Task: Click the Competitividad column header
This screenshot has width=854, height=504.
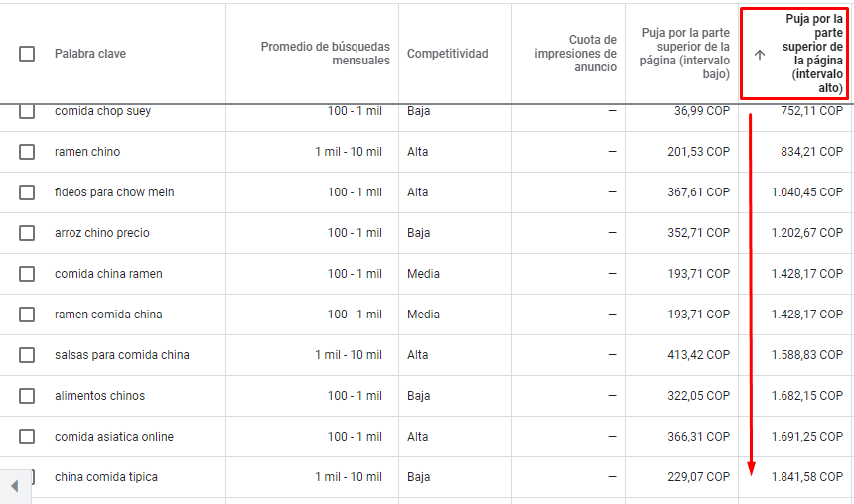Action: (x=448, y=54)
